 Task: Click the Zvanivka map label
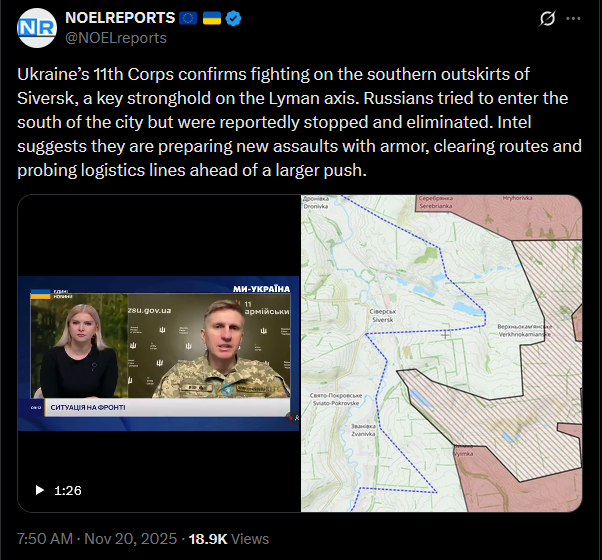coord(363,430)
